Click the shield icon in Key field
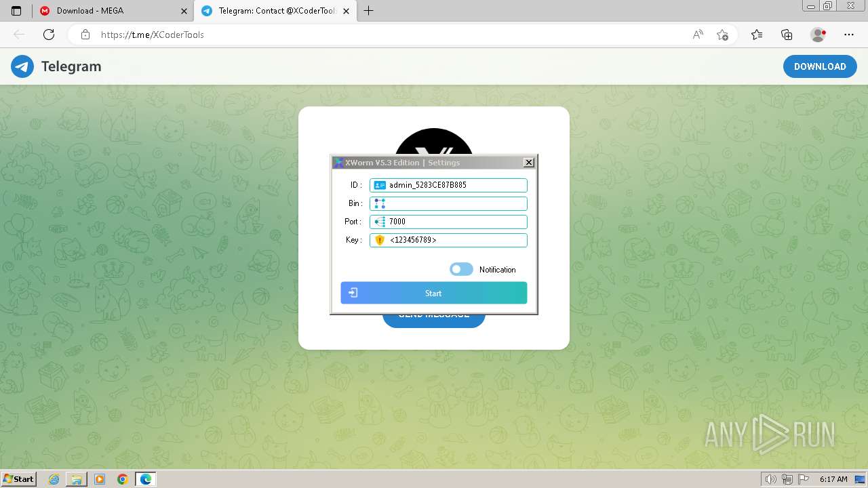The width and height of the screenshot is (868, 488). click(380, 240)
